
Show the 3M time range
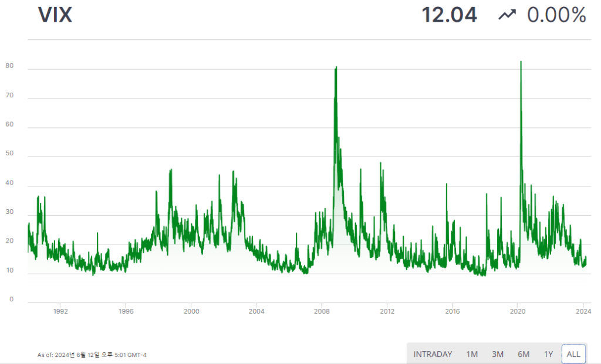pos(498,354)
